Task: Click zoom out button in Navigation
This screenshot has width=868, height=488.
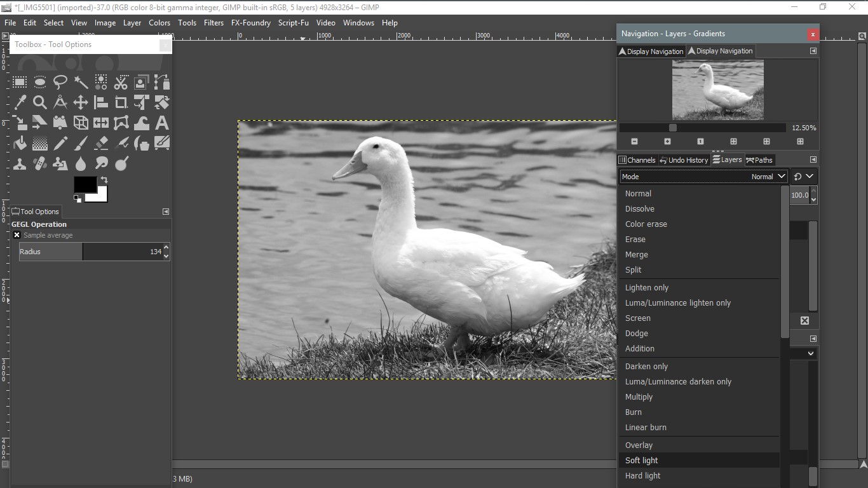Action: tap(634, 142)
